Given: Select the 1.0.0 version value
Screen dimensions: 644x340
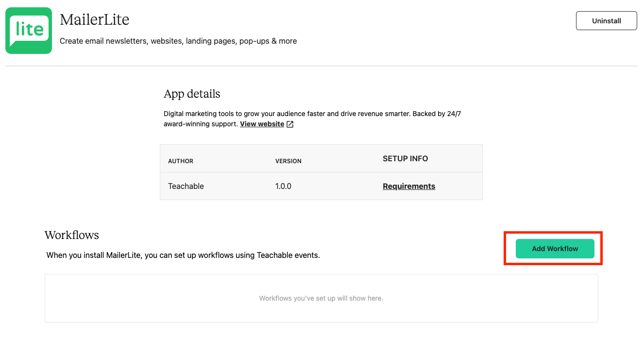Looking at the screenshot, I should 283,186.
